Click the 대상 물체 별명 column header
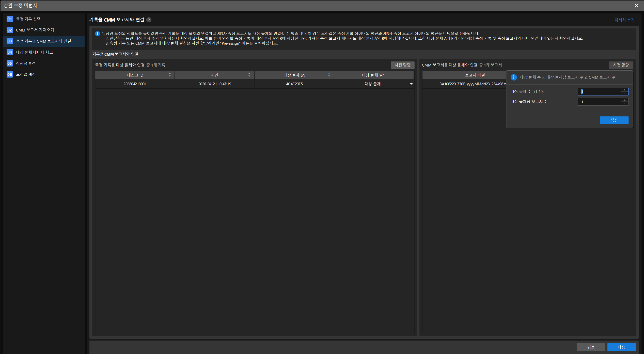644x354 pixels. (x=374, y=75)
